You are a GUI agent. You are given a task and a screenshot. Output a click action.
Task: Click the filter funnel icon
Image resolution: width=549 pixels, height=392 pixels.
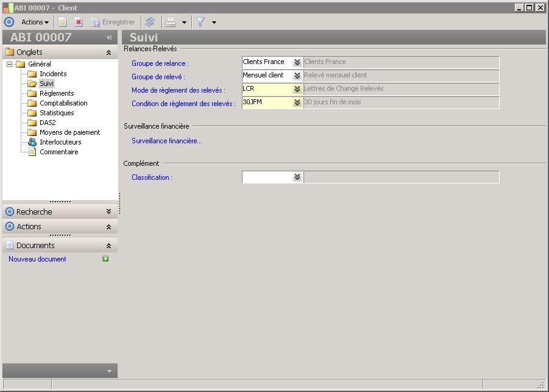click(x=200, y=22)
